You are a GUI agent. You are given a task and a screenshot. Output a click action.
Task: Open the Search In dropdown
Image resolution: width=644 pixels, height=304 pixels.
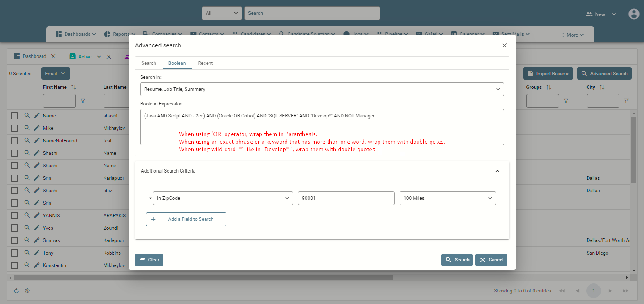point(322,89)
